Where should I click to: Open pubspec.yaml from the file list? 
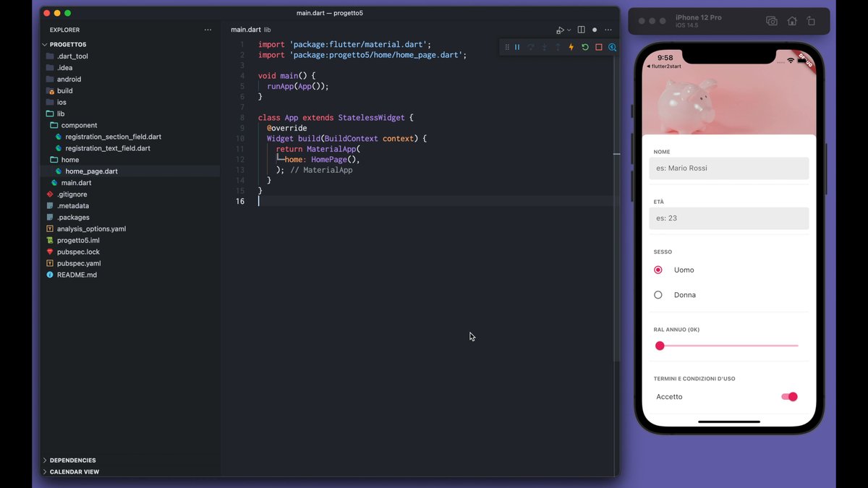pos(78,263)
